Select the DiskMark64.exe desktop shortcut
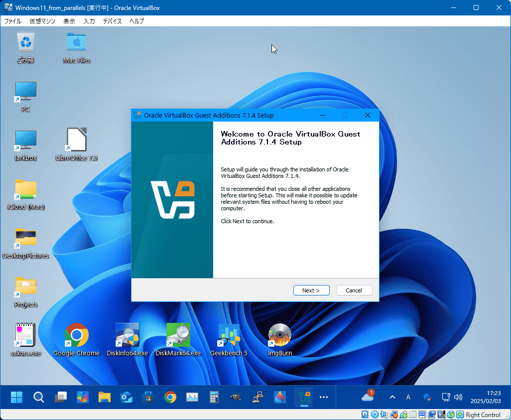Viewport: 511px width, 420px height. (178, 340)
